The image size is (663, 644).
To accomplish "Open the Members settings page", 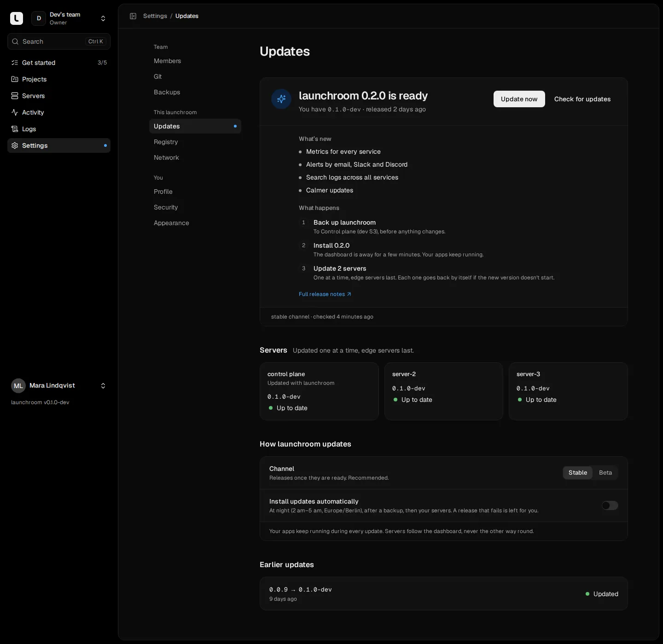I will tap(195, 61).
